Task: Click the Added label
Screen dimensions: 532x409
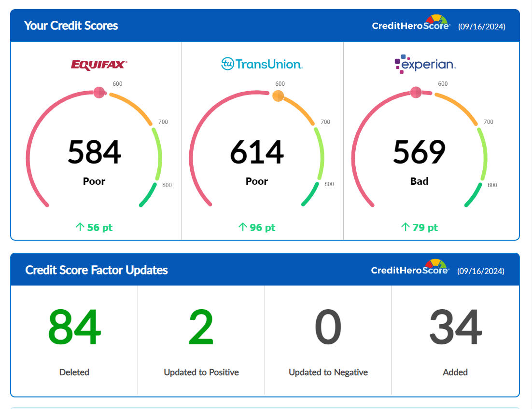Action: click(455, 372)
